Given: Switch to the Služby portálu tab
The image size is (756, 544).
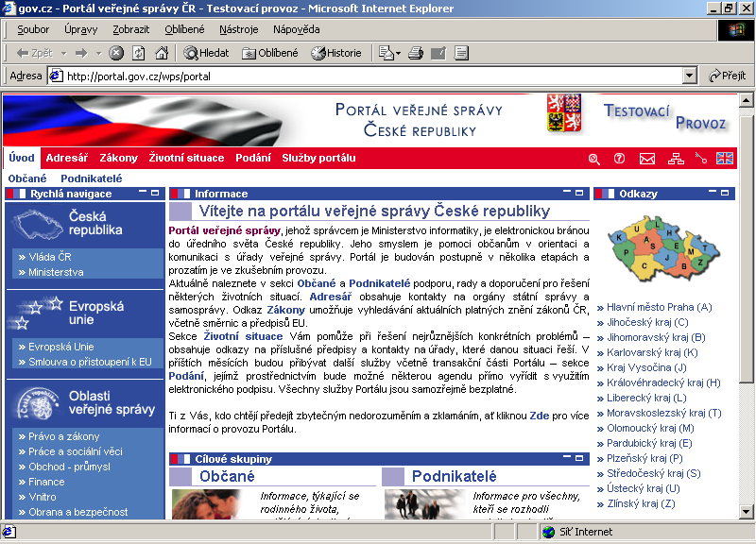Looking at the screenshot, I should pos(318,158).
